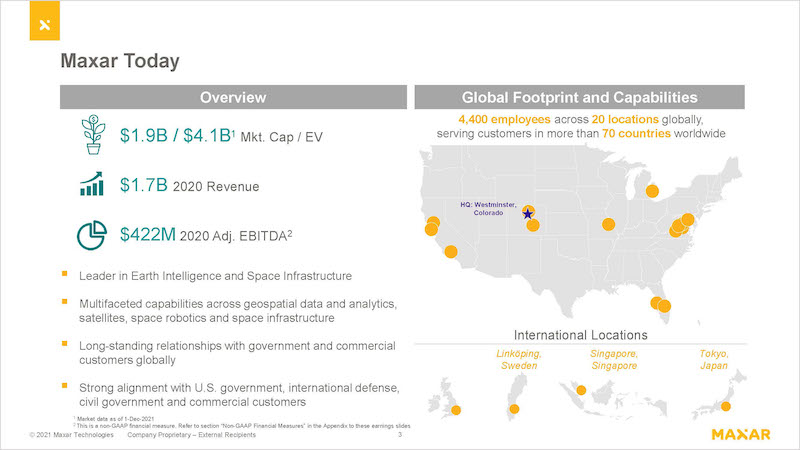
Task: Click the plant growth icon beside Mkt. Cap
Action: coord(93,135)
